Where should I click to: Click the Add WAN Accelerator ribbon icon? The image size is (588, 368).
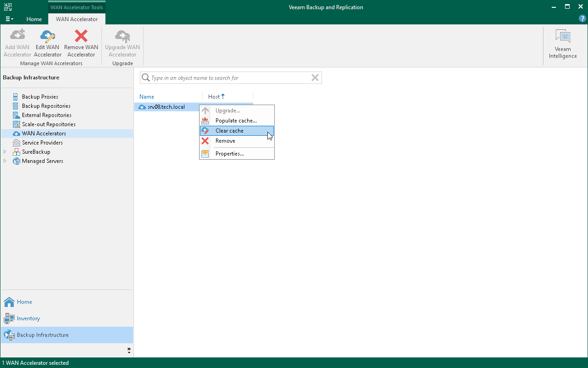pos(17,36)
